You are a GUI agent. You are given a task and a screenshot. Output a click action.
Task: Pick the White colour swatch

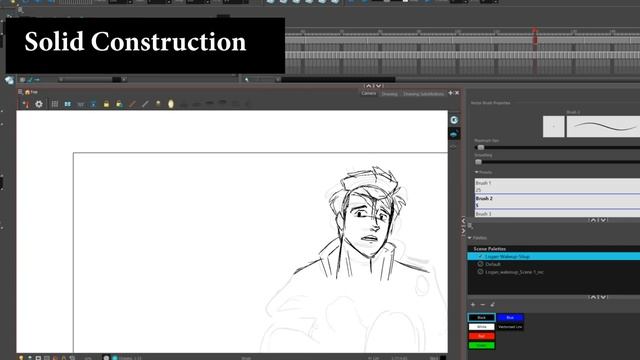(x=482, y=327)
